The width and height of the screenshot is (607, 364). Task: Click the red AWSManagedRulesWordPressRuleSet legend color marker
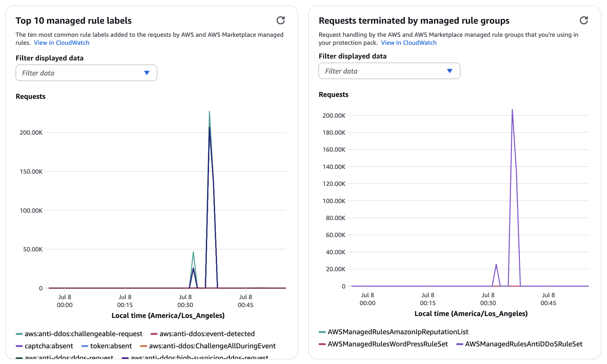[x=322, y=344]
